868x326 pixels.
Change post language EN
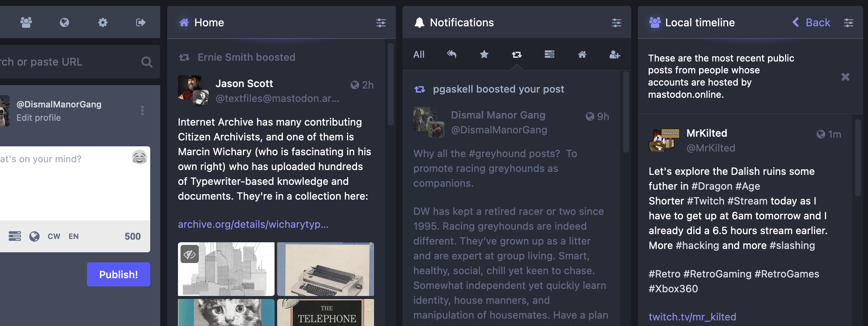coord(74,236)
